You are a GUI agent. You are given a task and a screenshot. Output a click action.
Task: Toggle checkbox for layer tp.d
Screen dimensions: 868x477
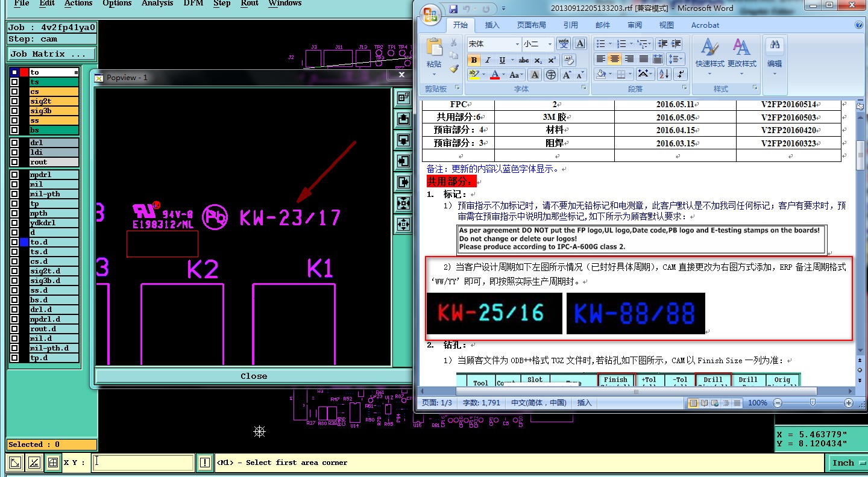pos(14,358)
